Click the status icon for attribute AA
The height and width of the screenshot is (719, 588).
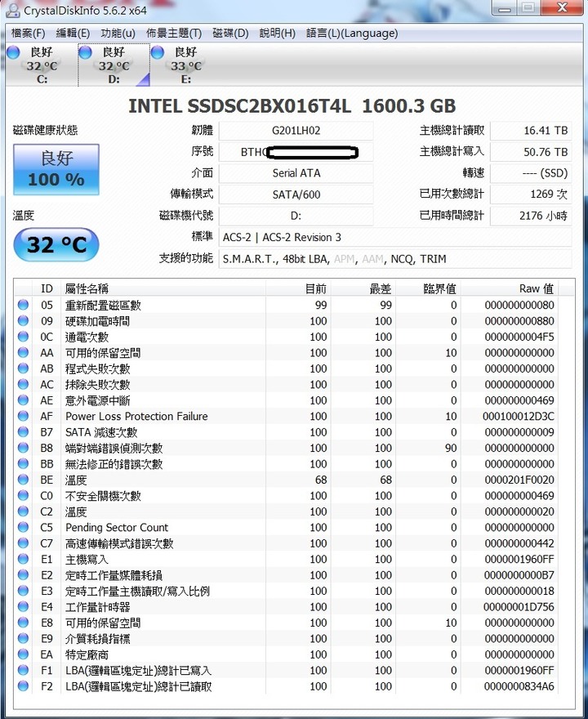point(23,352)
